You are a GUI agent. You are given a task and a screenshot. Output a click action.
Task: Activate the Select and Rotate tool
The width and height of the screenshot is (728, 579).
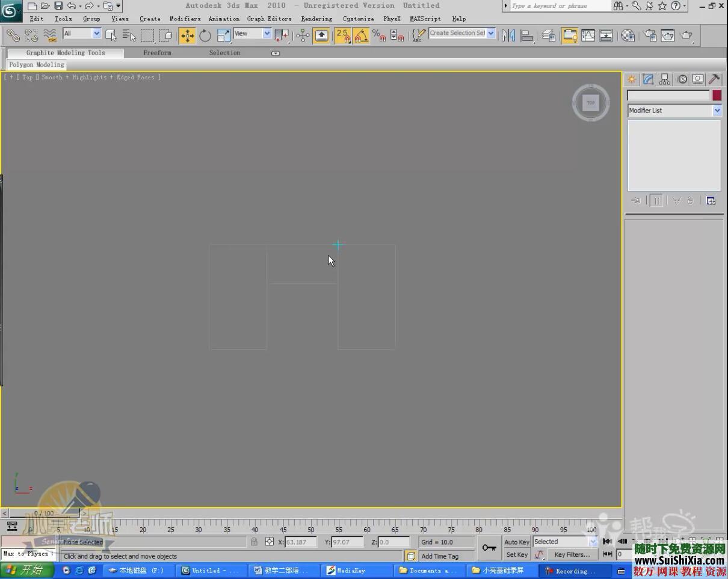tap(205, 35)
